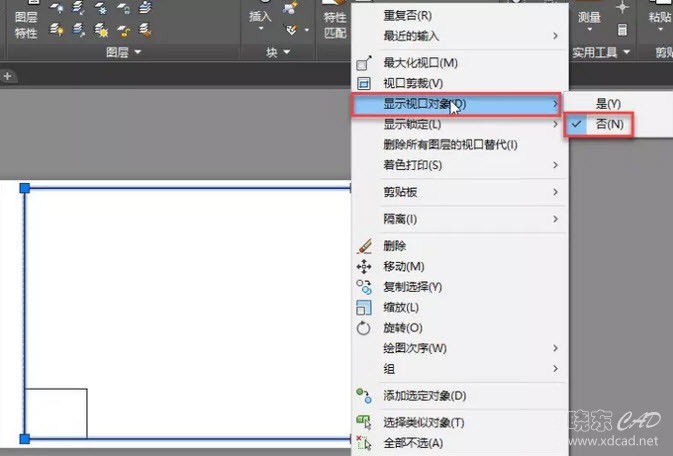Click the 测量 button in the ribbon
This screenshot has width=673, height=456.
coord(590,17)
